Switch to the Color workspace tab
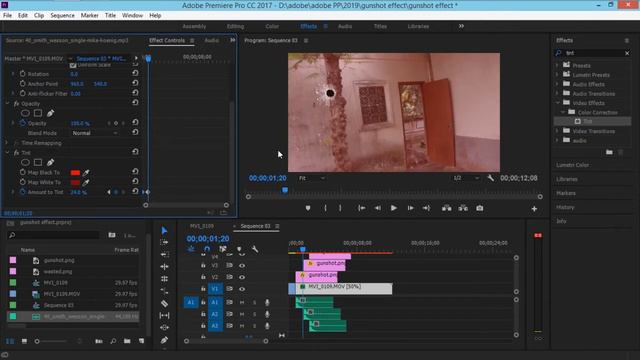 [272, 26]
